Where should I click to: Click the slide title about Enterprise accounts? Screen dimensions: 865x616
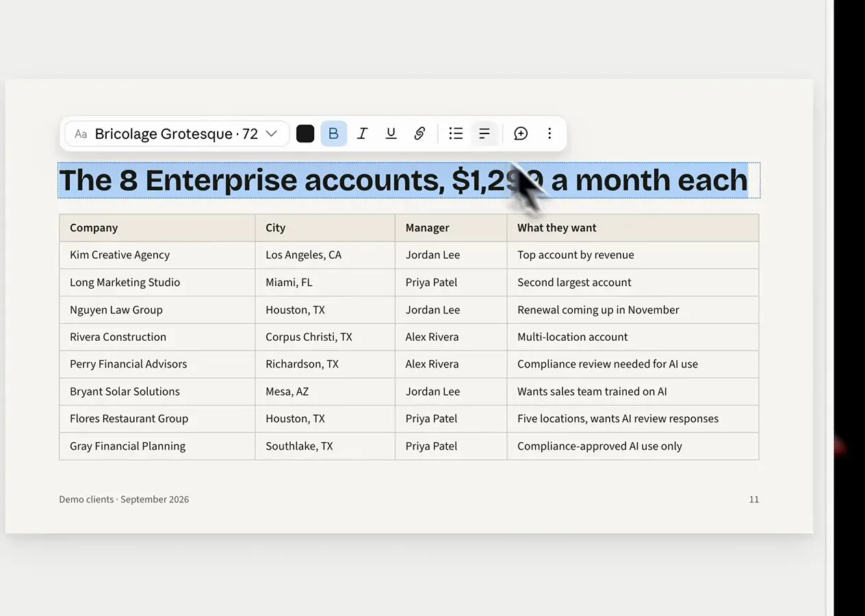click(x=404, y=180)
